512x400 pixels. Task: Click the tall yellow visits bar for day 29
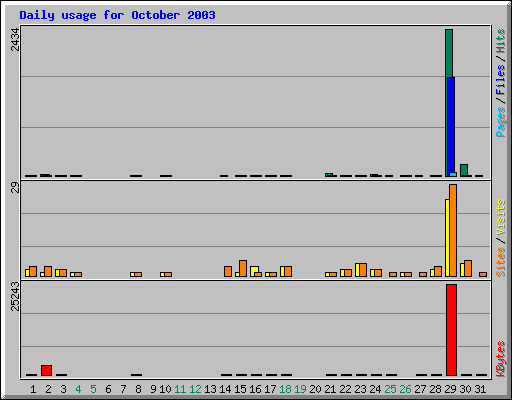447,238
